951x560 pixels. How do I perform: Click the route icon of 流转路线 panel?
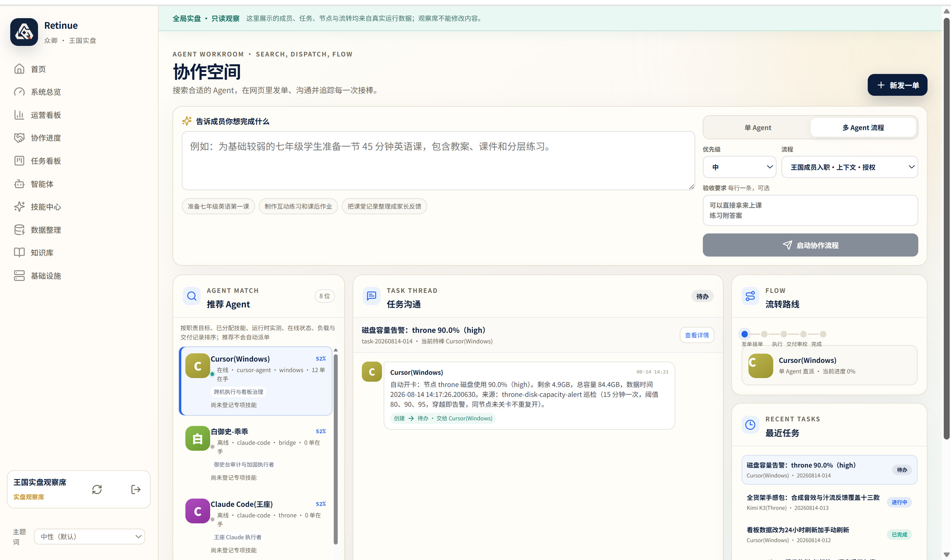[x=750, y=296]
